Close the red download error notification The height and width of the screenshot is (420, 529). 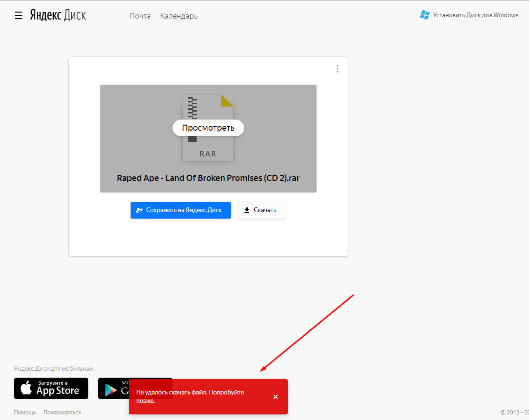(x=276, y=397)
